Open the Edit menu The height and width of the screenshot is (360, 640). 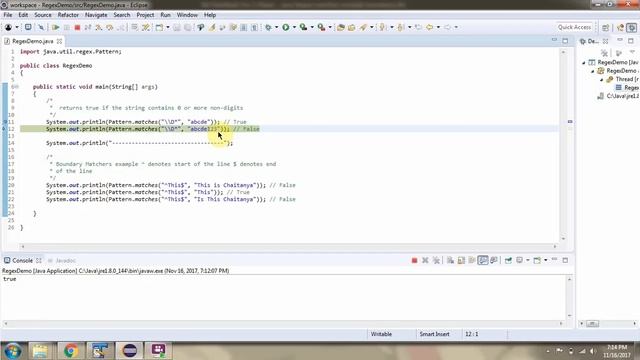[23, 15]
